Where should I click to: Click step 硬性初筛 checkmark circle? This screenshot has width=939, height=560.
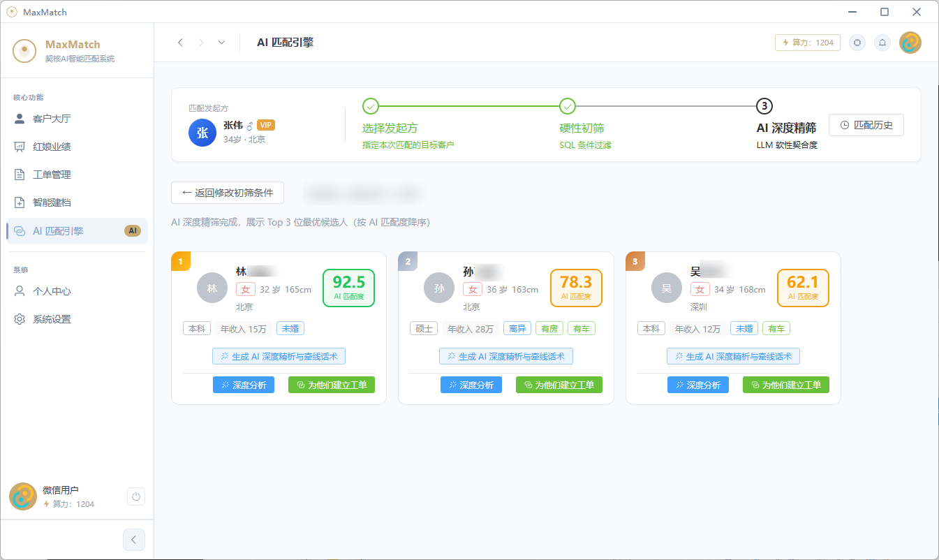(568, 106)
